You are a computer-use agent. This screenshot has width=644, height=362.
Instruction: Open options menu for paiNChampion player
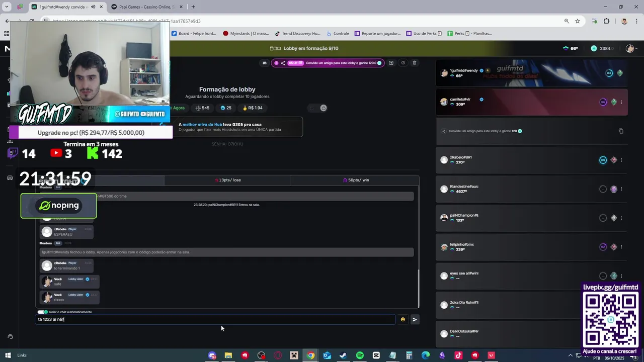pos(621,218)
